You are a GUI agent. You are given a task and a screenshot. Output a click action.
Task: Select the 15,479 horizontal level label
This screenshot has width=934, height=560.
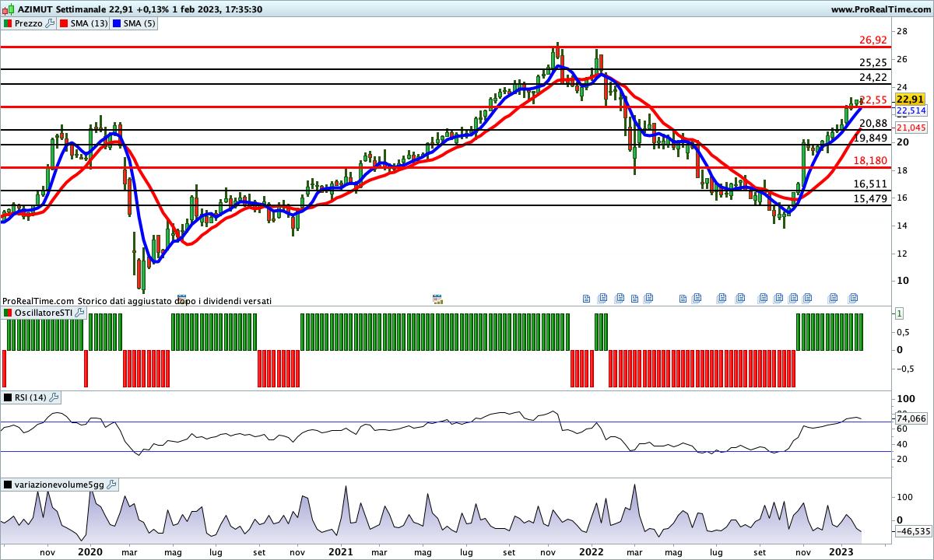pos(871,198)
